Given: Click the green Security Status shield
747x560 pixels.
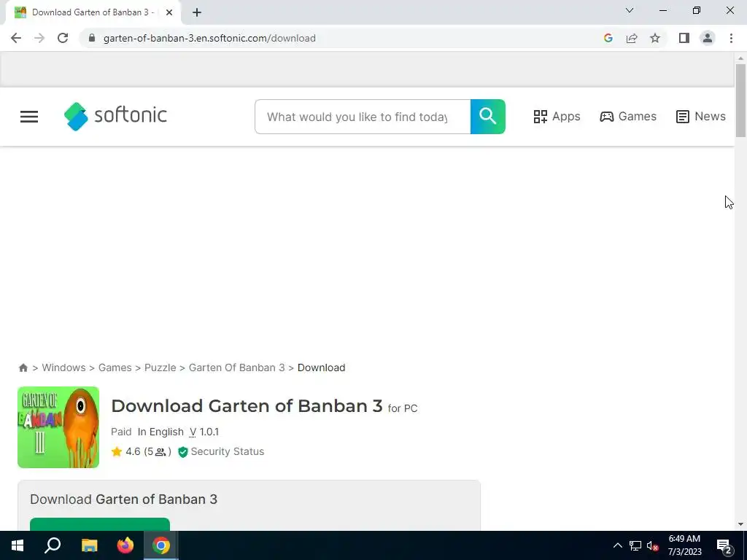Looking at the screenshot, I should 183,452.
